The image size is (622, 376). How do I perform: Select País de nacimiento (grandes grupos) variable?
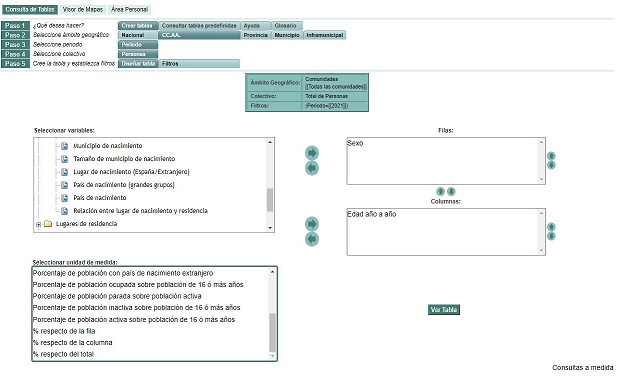tap(124, 185)
